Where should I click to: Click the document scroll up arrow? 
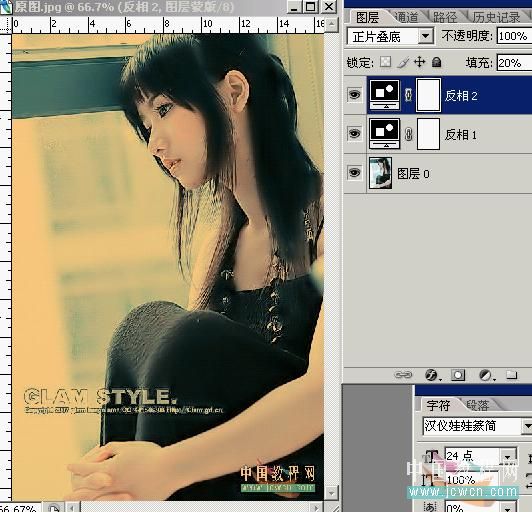[x=332, y=24]
